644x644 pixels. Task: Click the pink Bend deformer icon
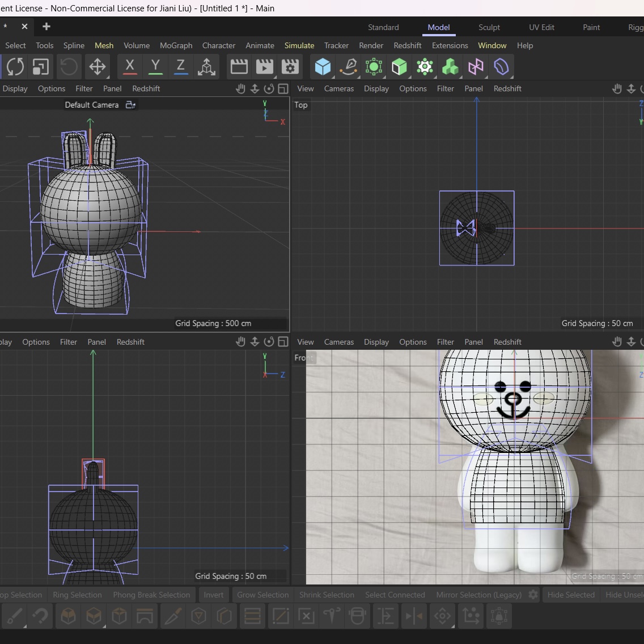(476, 66)
